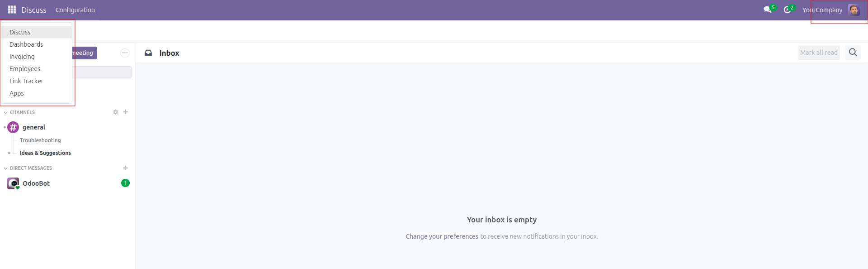Viewport: 868px width, 269px height.
Task: Start a new direct message with plus
Action: tap(126, 168)
